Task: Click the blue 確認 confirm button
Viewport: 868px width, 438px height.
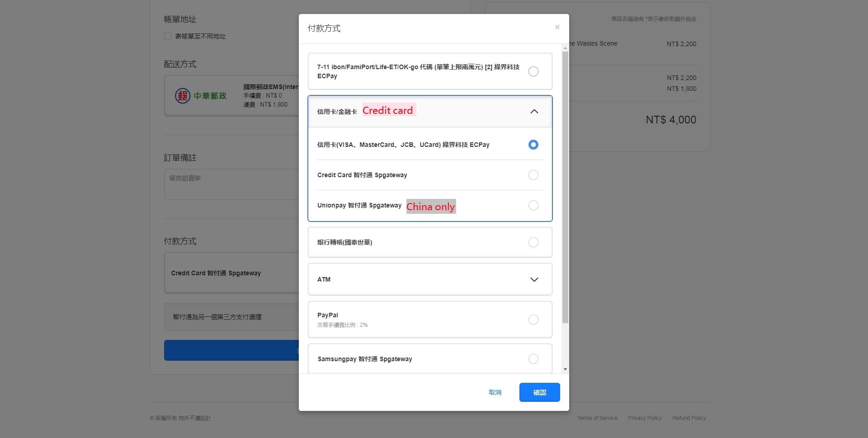Action: pyautogui.click(x=539, y=392)
